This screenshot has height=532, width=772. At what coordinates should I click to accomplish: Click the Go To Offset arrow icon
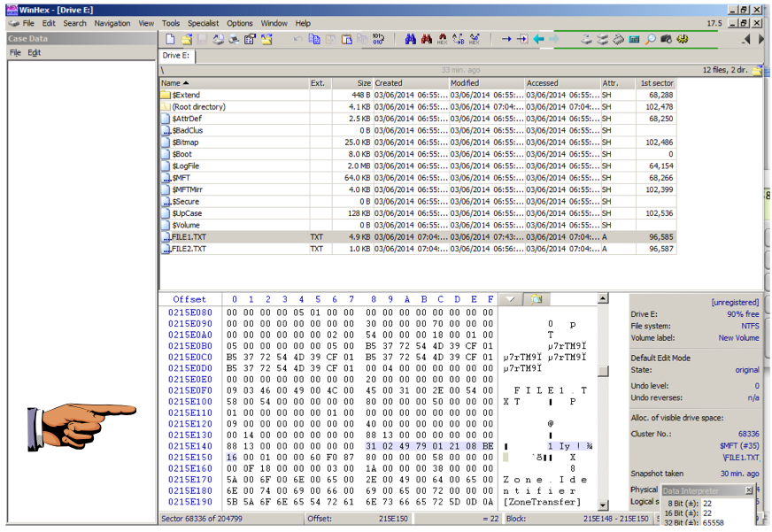click(x=506, y=39)
